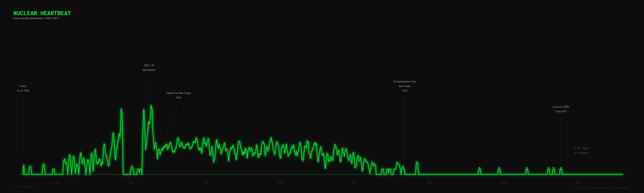Screen dimensions: 644x193
Task: Click the subtitle Every nuclear detonation, 1945–2017
Action: (36, 18)
